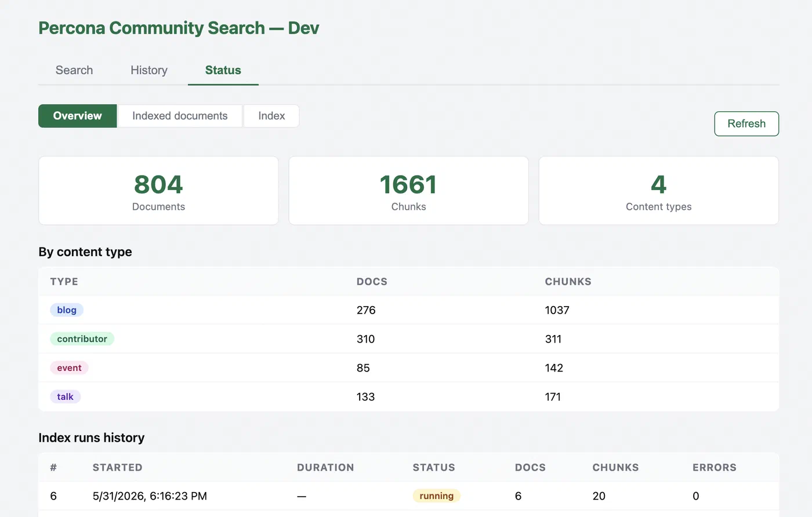This screenshot has height=517, width=812.
Task: Open the Index sub-tab
Action: point(271,116)
